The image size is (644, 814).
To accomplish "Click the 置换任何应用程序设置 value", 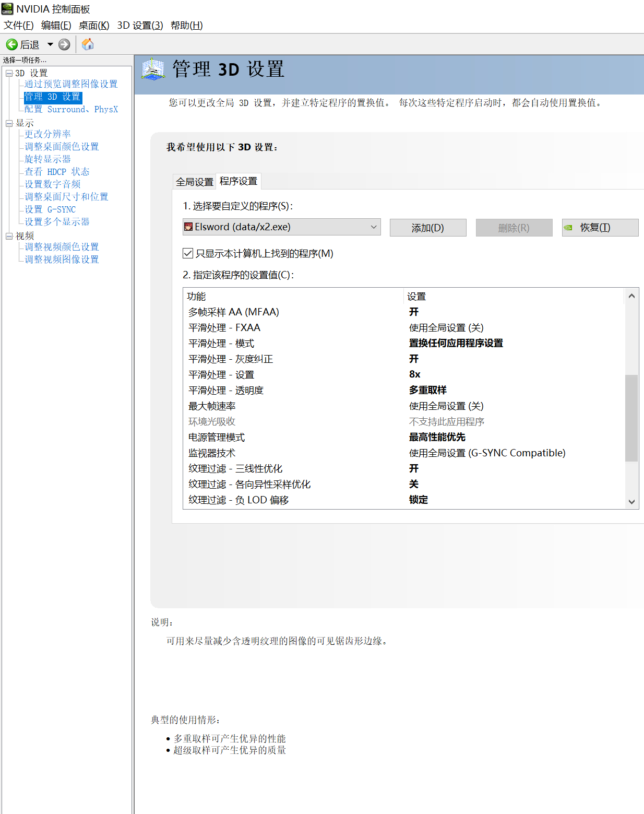I will point(456,343).
